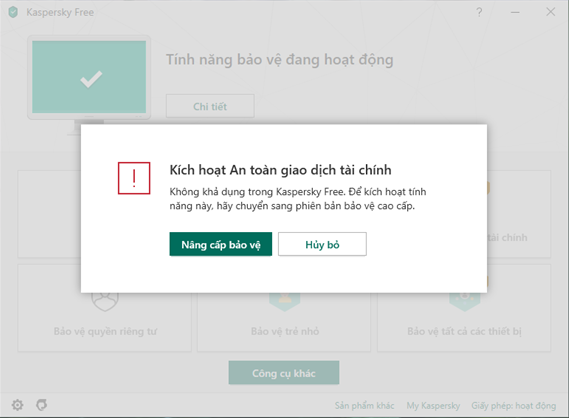
Task: Click the help question mark icon
Action: pos(479,12)
